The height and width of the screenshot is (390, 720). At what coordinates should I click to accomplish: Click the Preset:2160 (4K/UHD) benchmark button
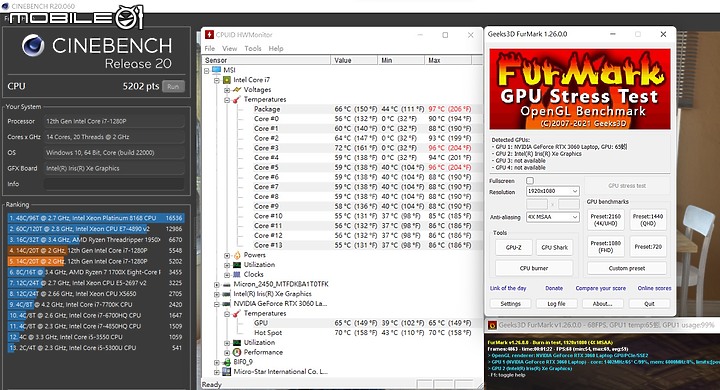click(606, 220)
